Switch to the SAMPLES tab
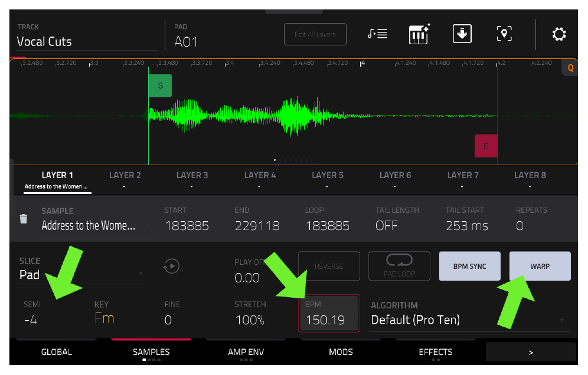The height and width of the screenshot is (375, 588). point(151,352)
